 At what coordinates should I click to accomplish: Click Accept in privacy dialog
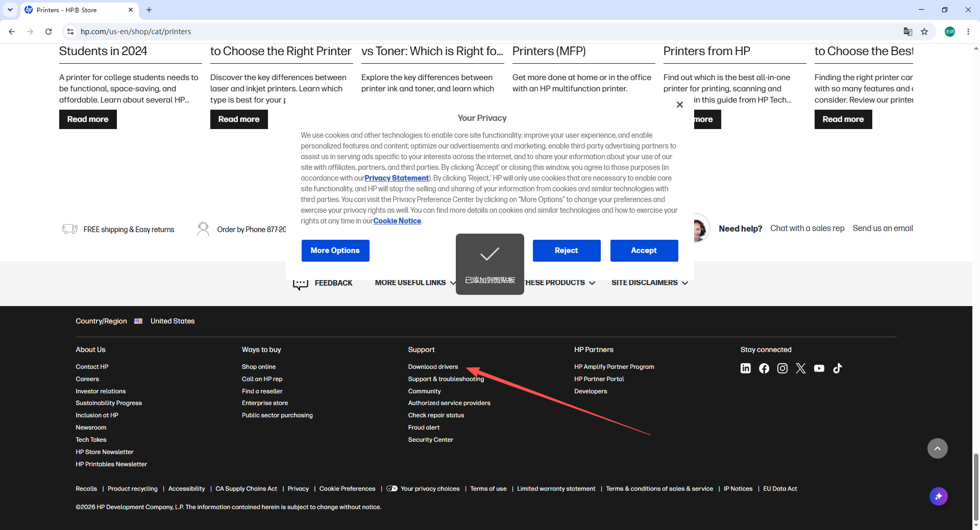[644, 250]
